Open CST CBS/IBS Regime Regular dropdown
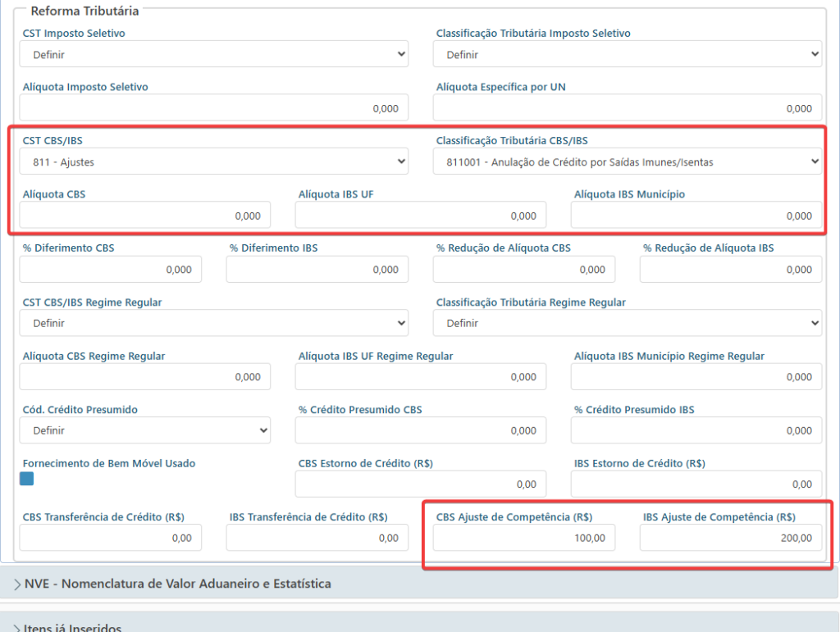Viewport: 840px width, 632px height. tap(214, 323)
